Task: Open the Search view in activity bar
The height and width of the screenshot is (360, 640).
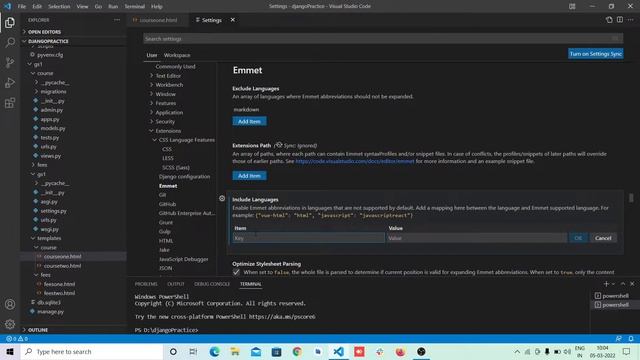Action: pos(10,42)
